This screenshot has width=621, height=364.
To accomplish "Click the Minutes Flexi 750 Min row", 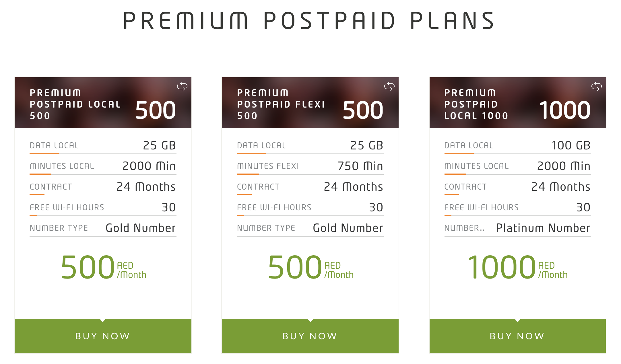I will (x=310, y=166).
